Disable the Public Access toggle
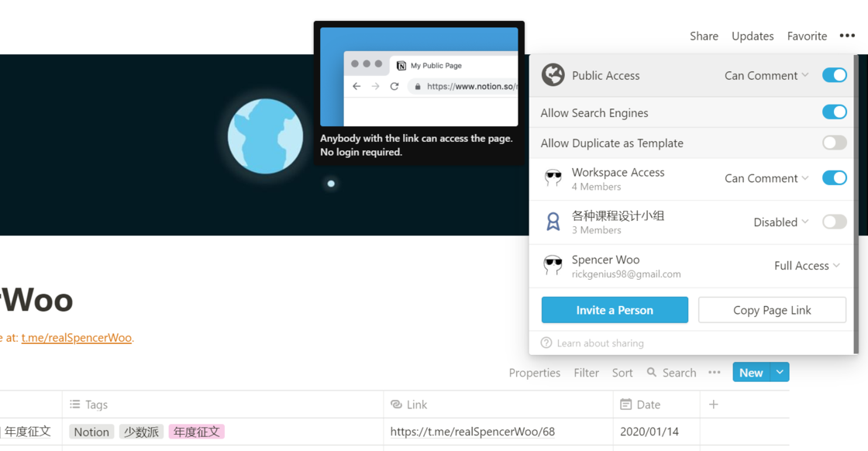 coord(834,75)
